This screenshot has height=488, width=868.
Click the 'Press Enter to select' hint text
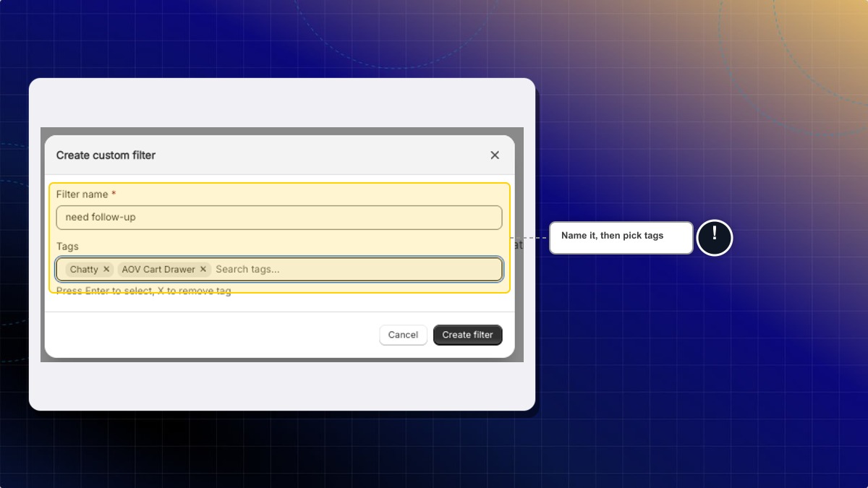click(144, 291)
